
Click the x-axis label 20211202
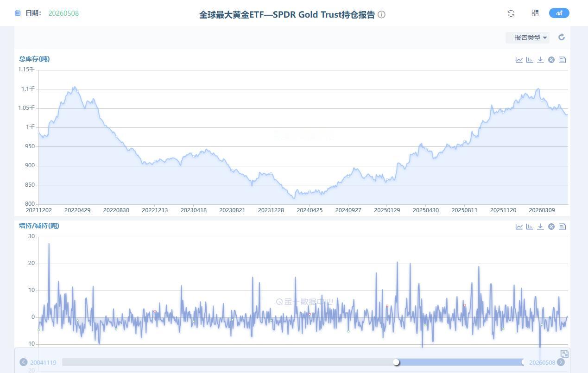point(39,210)
